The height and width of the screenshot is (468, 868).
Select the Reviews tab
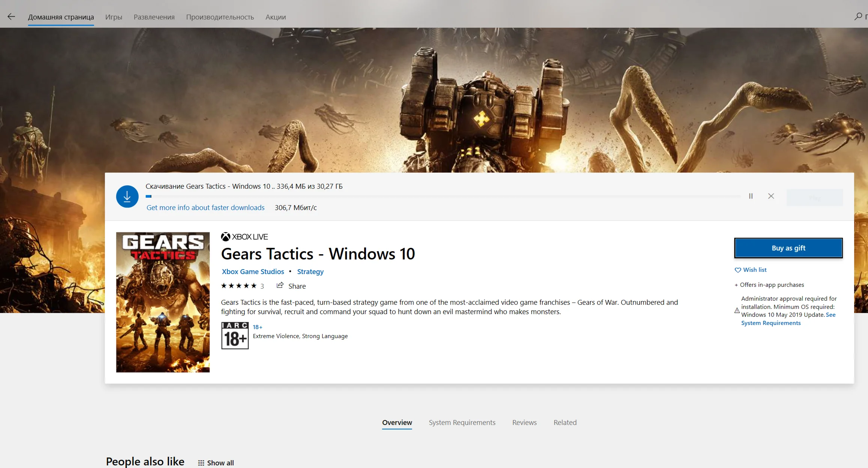click(524, 422)
